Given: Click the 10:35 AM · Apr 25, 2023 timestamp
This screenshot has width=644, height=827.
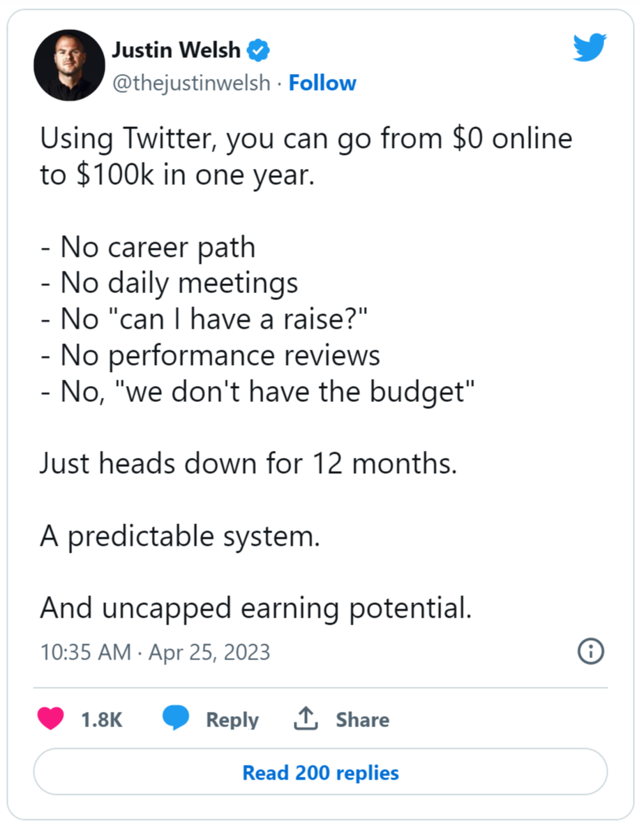Looking at the screenshot, I should pos(155,652).
